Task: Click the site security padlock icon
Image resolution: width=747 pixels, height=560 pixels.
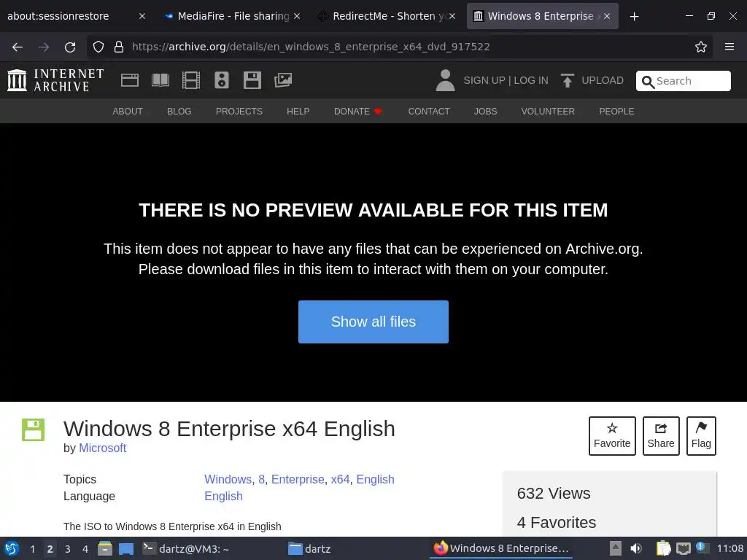Action: [x=119, y=47]
